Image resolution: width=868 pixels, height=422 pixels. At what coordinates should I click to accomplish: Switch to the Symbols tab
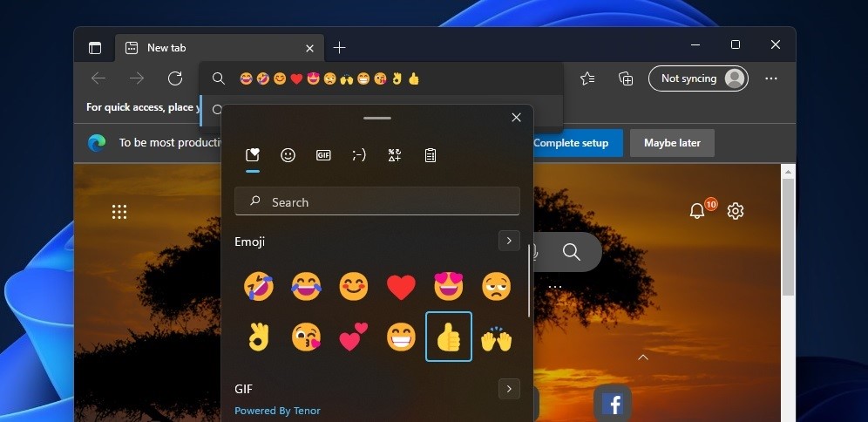pyautogui.click(x=395, y=155)
